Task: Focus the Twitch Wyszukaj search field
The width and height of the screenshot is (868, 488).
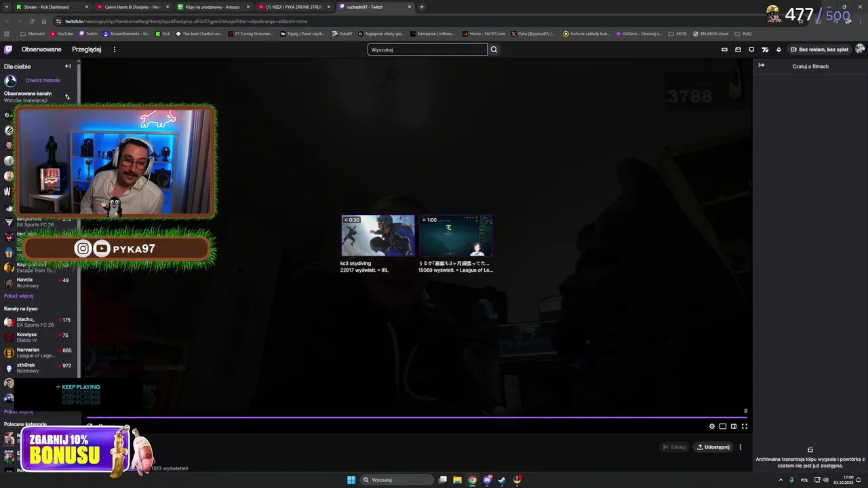Action: coord(427,49)
